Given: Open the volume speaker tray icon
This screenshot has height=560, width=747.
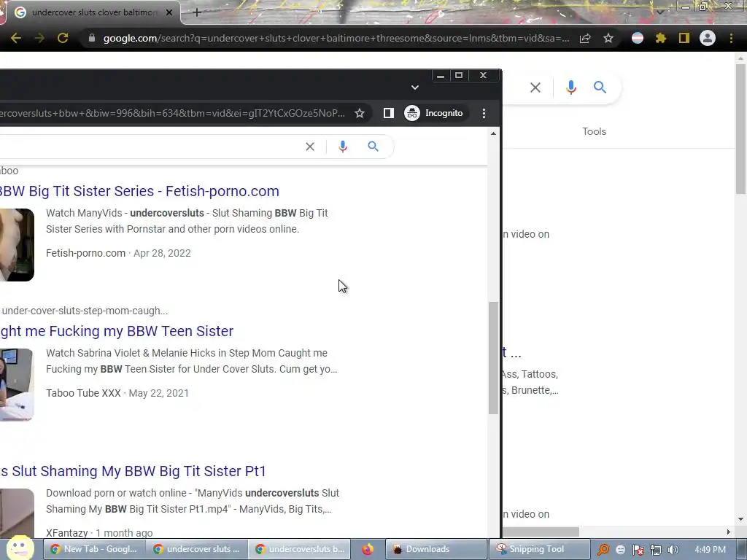Looking at the screenshot, I should click(673, 550).
